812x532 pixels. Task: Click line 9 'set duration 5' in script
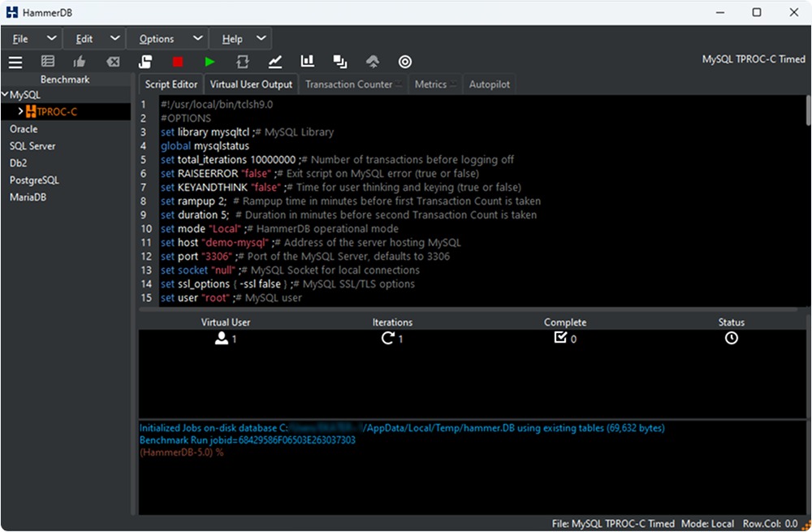[348, 215]
